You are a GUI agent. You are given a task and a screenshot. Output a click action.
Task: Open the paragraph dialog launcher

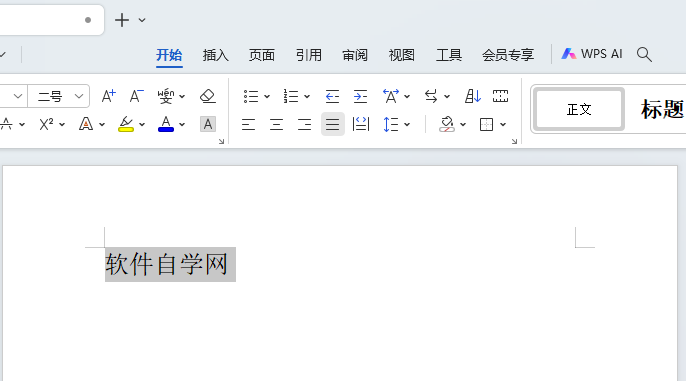pos(514,141)
